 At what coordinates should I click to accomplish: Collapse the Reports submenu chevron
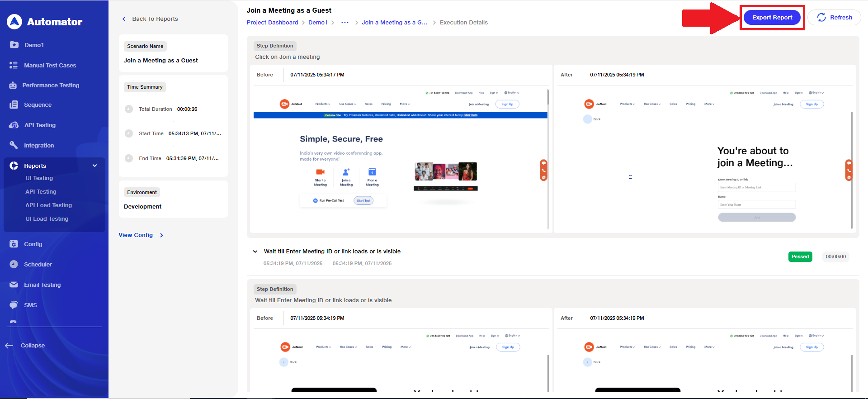coord(95,166)
